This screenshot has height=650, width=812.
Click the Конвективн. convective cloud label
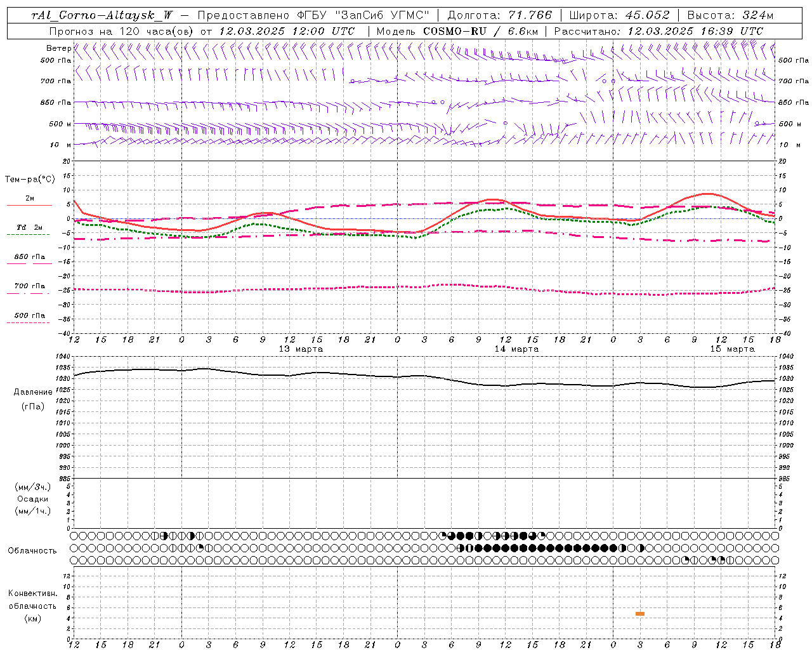pyautogui.click(x=32, y=594)
